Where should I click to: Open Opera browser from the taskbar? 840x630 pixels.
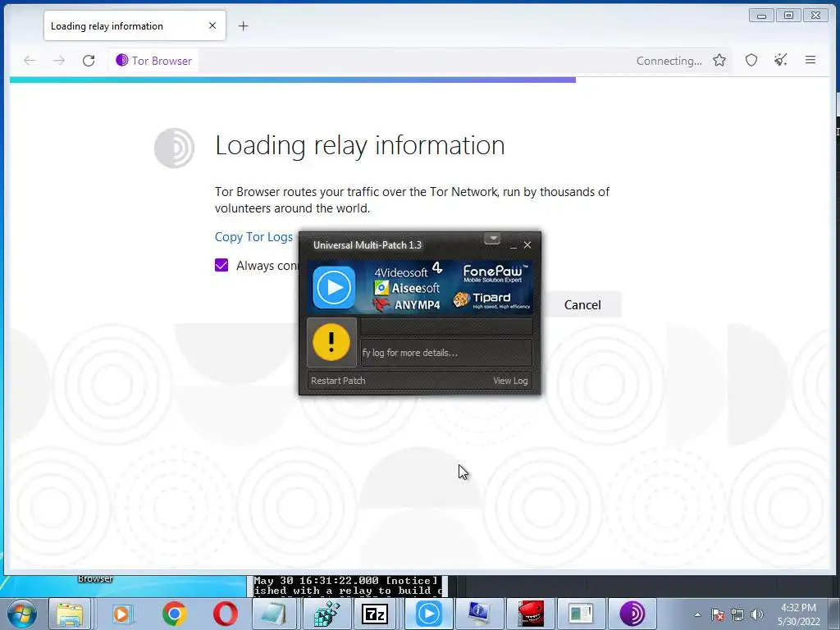click(226, 614)
